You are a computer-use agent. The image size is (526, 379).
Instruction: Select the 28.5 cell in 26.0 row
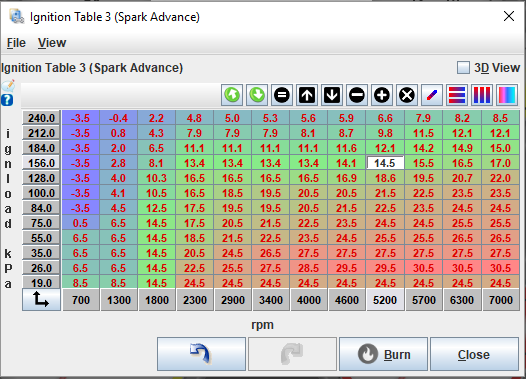pyautogui.click(x=309, y=268)
